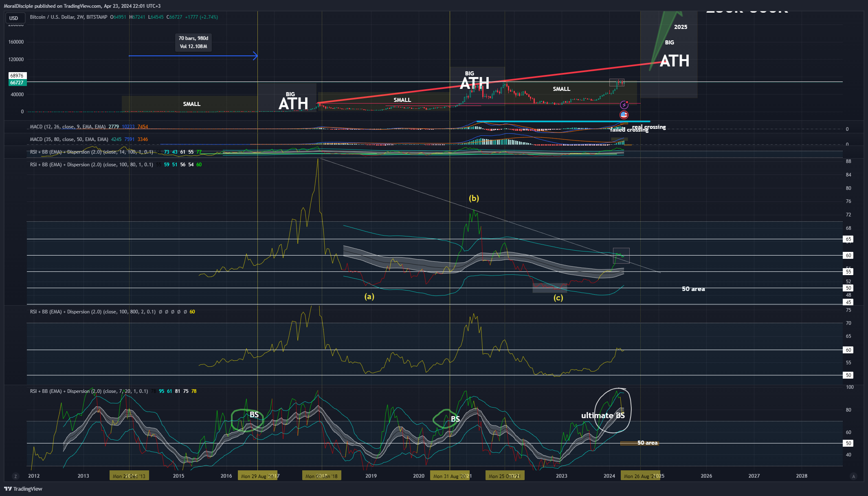Select the RSI + BB (close, 100, 80) legend

click(x=92, y=165)
